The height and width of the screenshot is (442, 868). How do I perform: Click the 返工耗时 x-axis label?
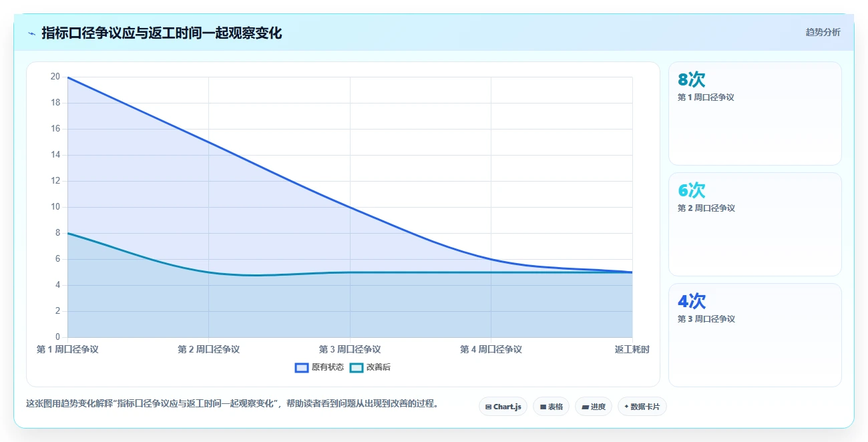pos(632,349)
